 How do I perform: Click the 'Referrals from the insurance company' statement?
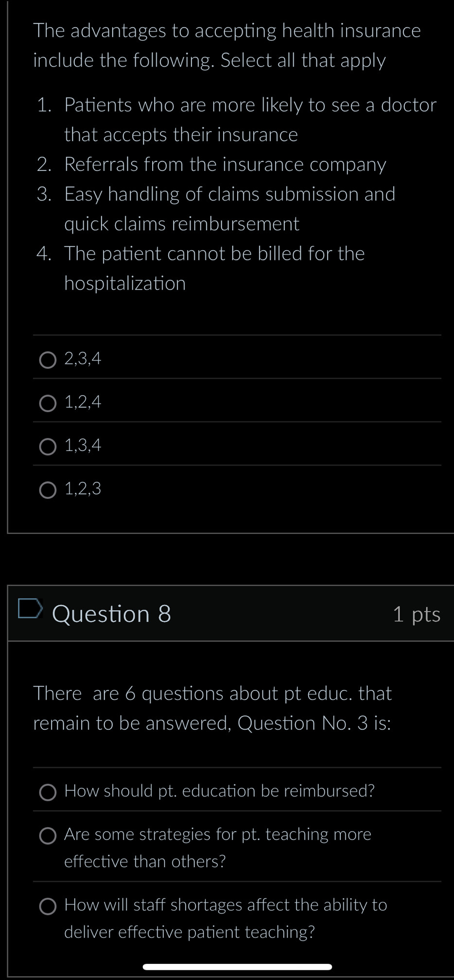pyautogui.click(x=225, y=164)
